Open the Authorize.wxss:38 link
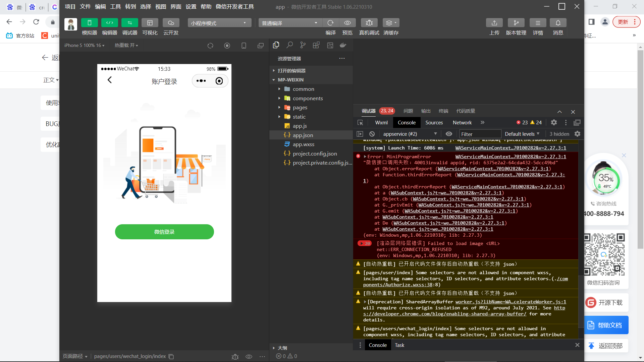Viewport: 644px width, 362px height. tap(466, 282)
